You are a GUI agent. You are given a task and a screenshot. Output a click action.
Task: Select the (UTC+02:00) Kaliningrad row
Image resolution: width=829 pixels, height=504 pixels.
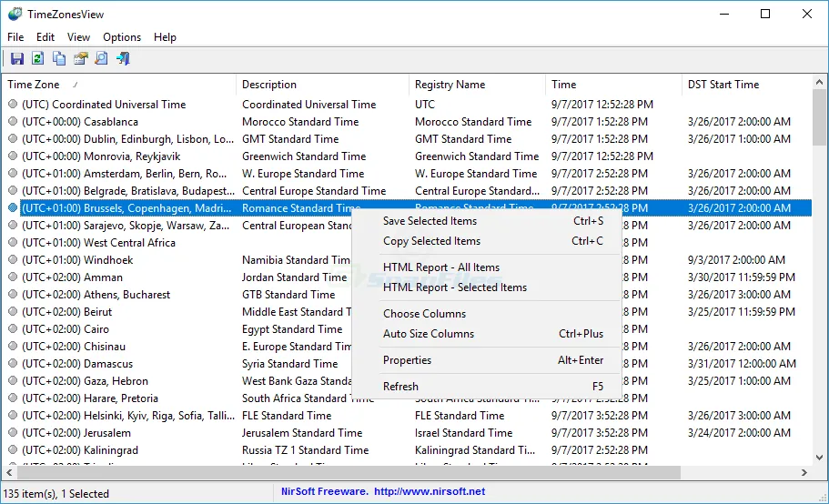pos(407,450)
